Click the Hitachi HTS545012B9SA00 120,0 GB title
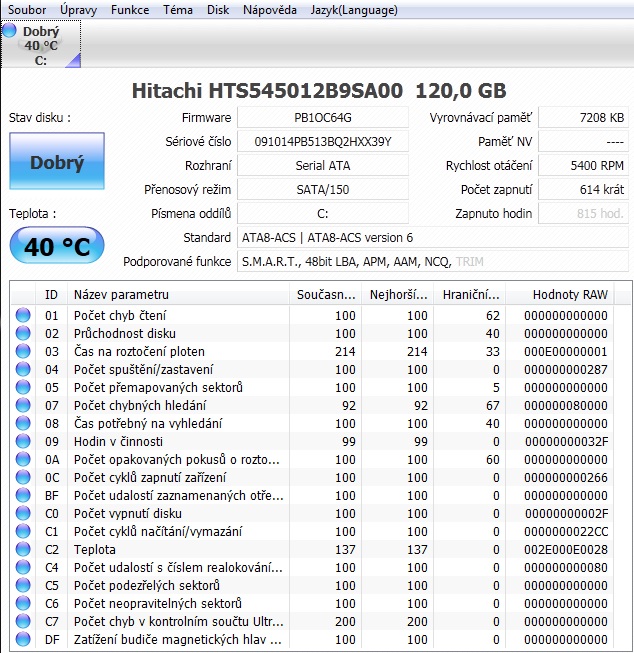The height and width of the screenshot is (653, 634). coord(319,91)
